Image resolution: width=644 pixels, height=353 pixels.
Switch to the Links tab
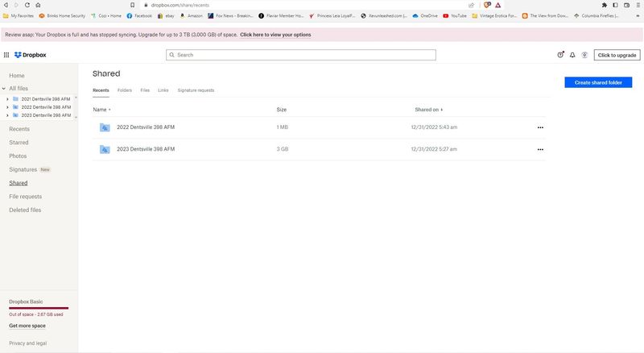pos(163,90)
